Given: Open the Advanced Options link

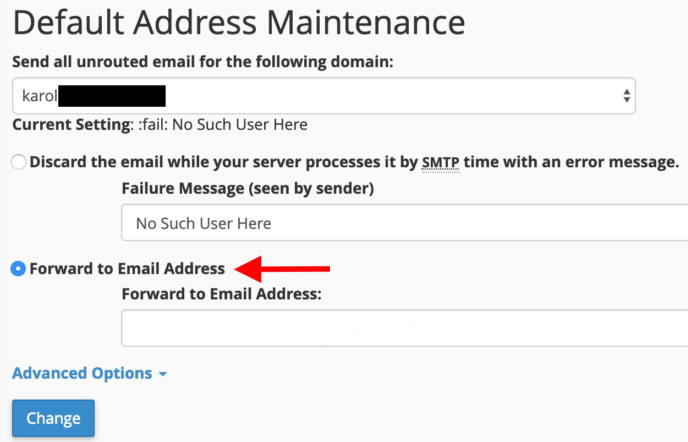Looking at the screenshot, I should pyautogui.click(x=82, y=373).
